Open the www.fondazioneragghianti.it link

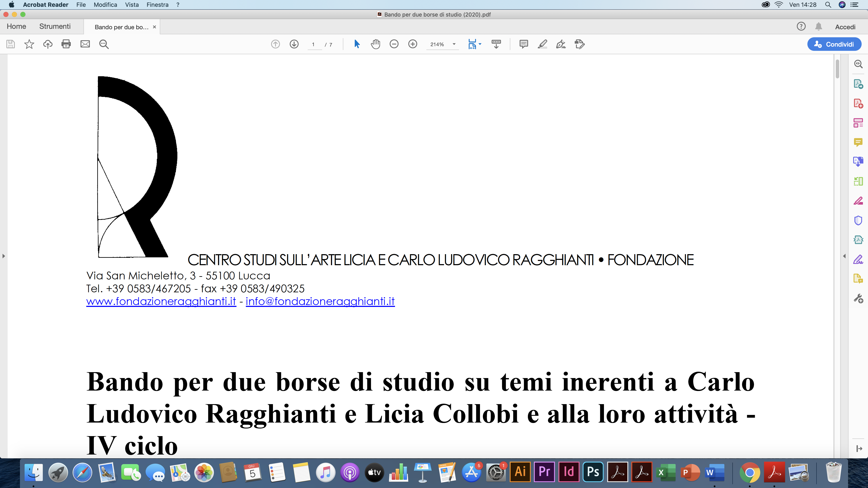point(161,301)
